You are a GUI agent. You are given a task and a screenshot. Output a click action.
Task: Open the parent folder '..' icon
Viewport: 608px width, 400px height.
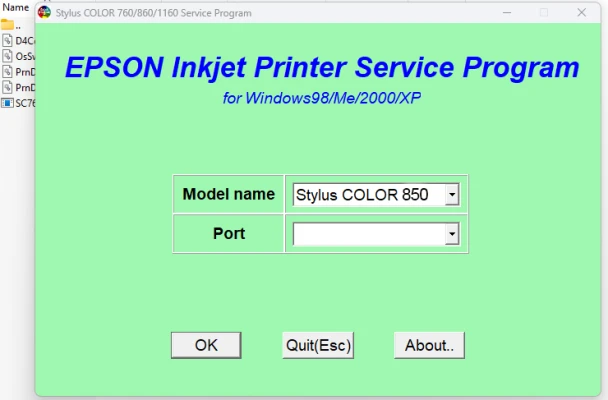[x=7, y=26]
